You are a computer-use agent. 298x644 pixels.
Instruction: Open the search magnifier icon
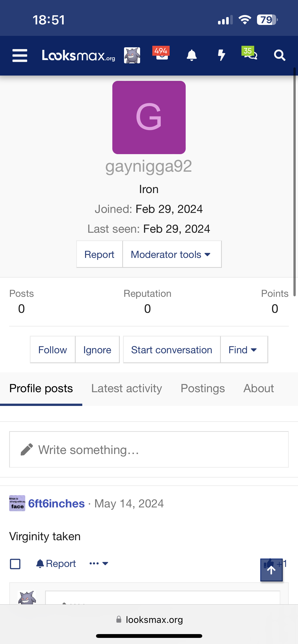279,55
